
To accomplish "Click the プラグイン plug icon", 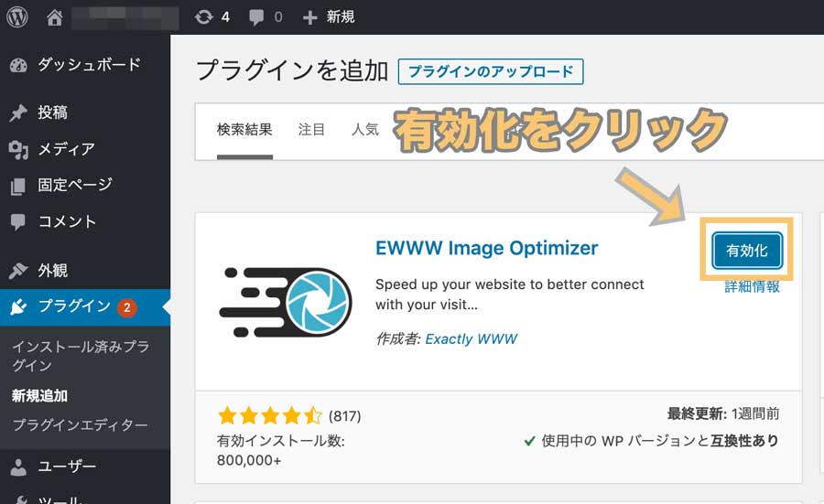I will (18, 306).
